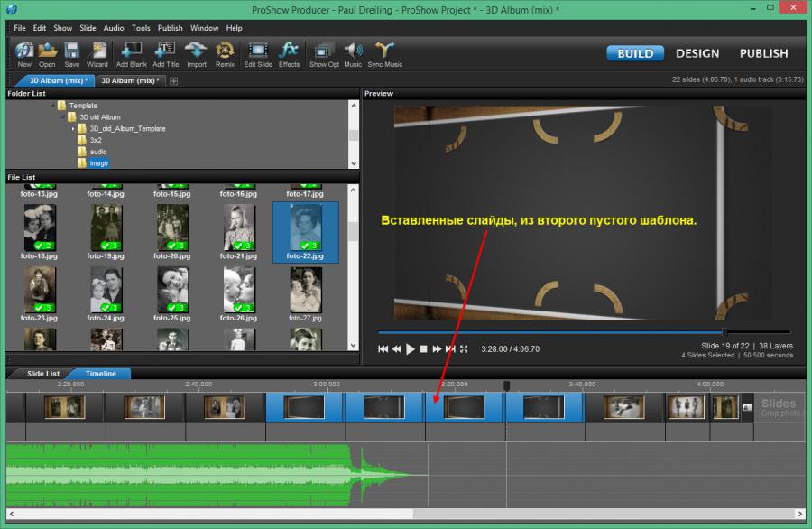Toggle full screen preview

click(x=464, y=349)
